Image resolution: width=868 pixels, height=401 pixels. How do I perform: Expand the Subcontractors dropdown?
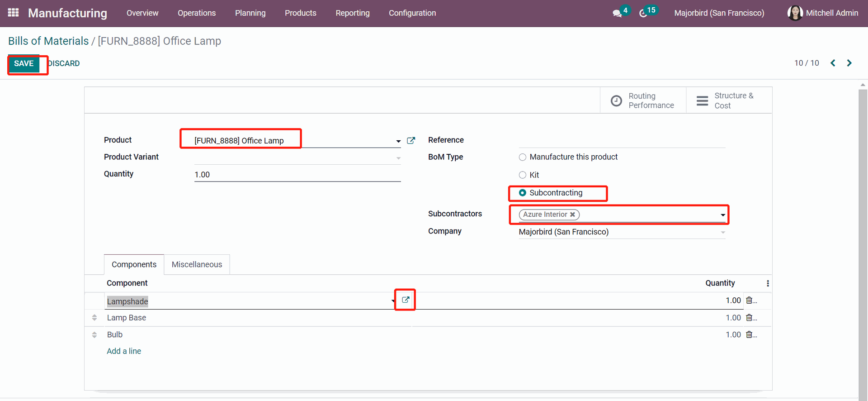[x=723, y=215]
